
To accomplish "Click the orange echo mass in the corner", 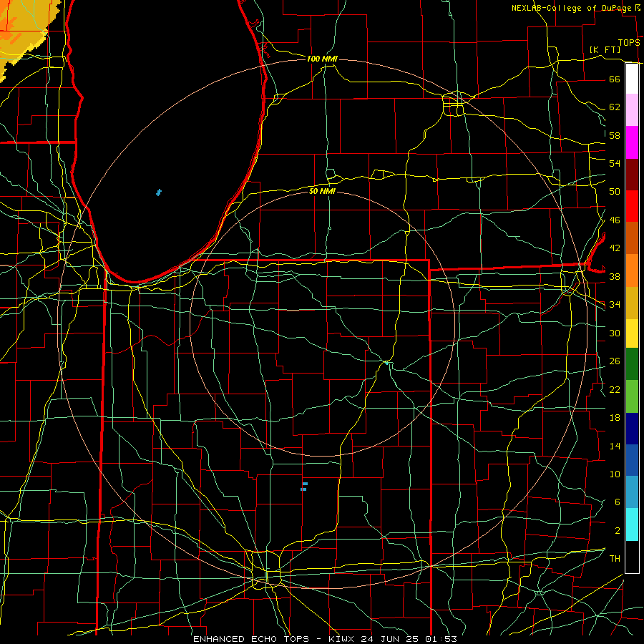I will pos(23,31).
